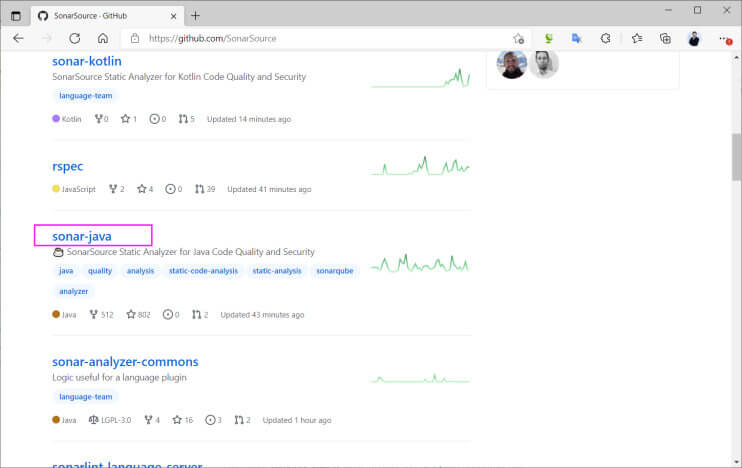
Task: Click the green extension icon in toolbar
Action: click(548, 38)
